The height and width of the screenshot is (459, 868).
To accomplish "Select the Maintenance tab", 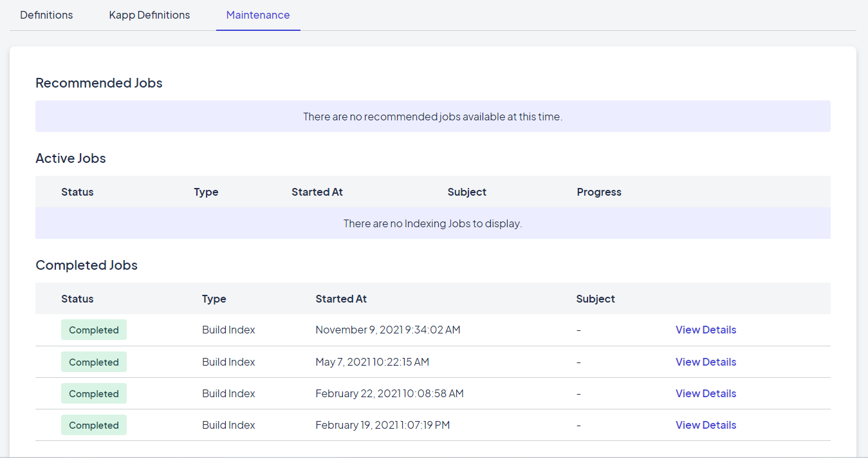I will click(258, 15).
